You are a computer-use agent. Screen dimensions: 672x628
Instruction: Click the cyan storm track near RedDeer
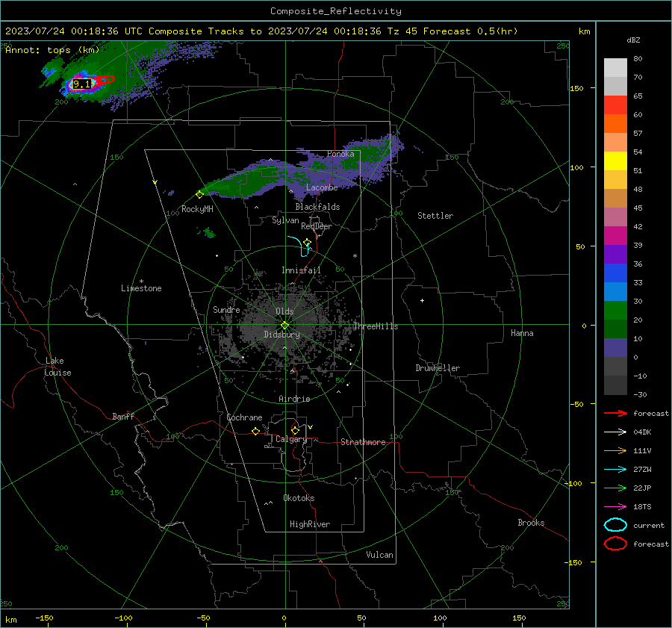point(299,246)
